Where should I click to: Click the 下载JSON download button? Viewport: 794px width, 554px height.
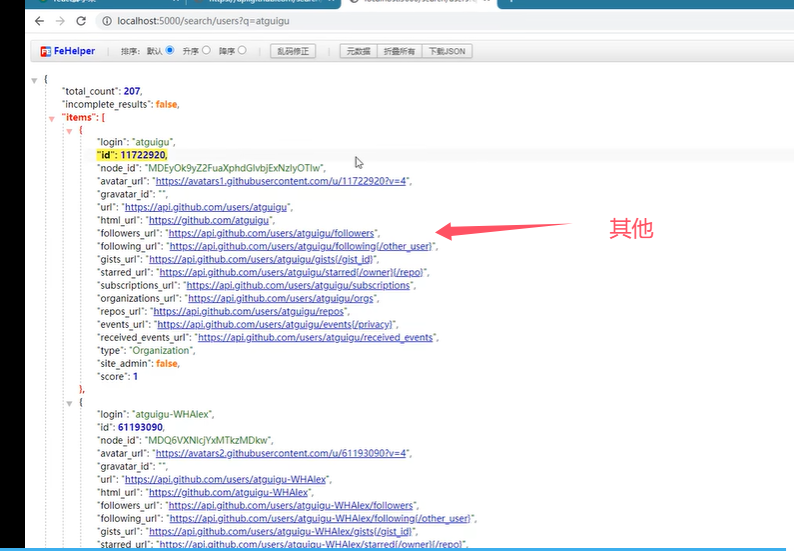[447, 51]
